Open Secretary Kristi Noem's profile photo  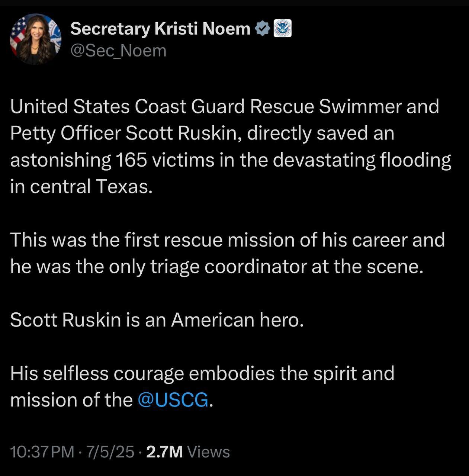pyautogui.click(x=36, y=39)
